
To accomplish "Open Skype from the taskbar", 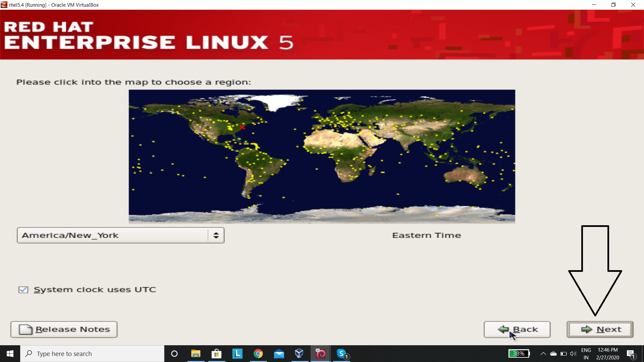I will 341,354.
